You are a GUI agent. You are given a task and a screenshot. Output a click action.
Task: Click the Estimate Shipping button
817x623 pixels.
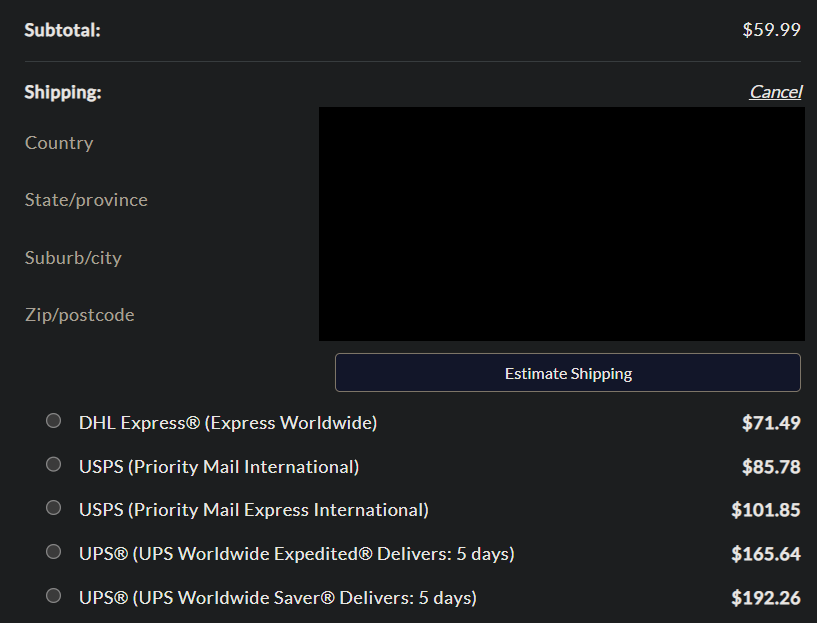(x=568, y=372)
